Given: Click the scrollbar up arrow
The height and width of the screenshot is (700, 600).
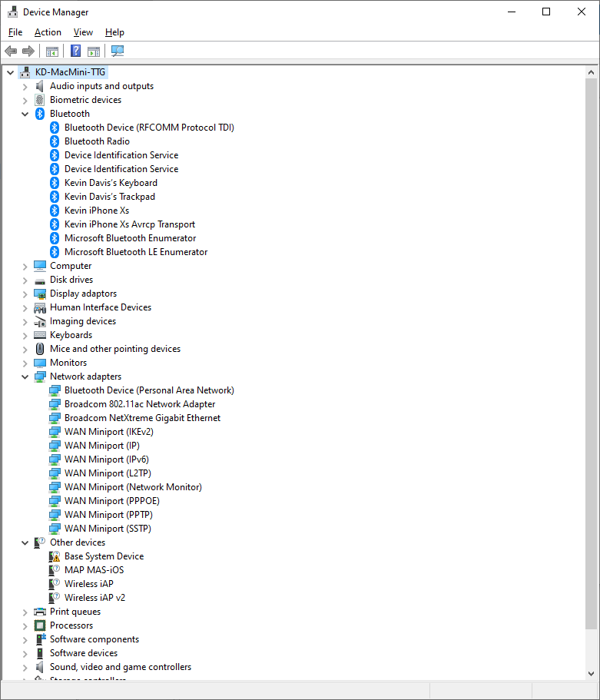Looking at the screenshot, I should (591, 72).
